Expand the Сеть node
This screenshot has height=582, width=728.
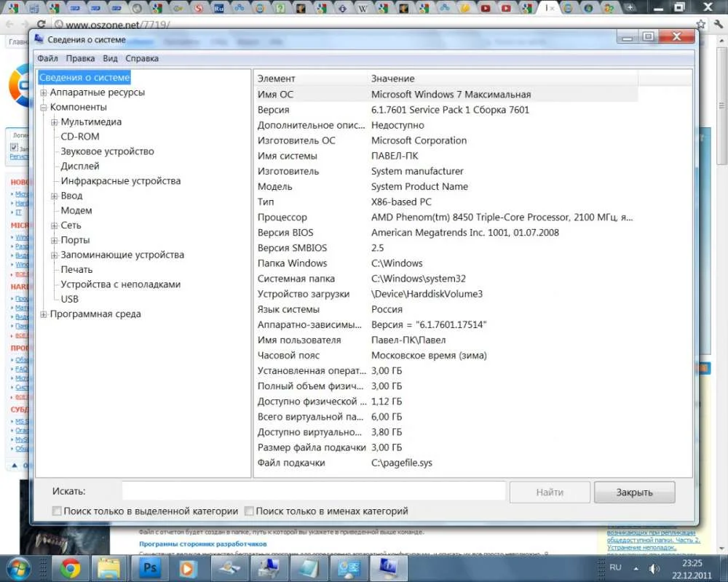[55, 226]
